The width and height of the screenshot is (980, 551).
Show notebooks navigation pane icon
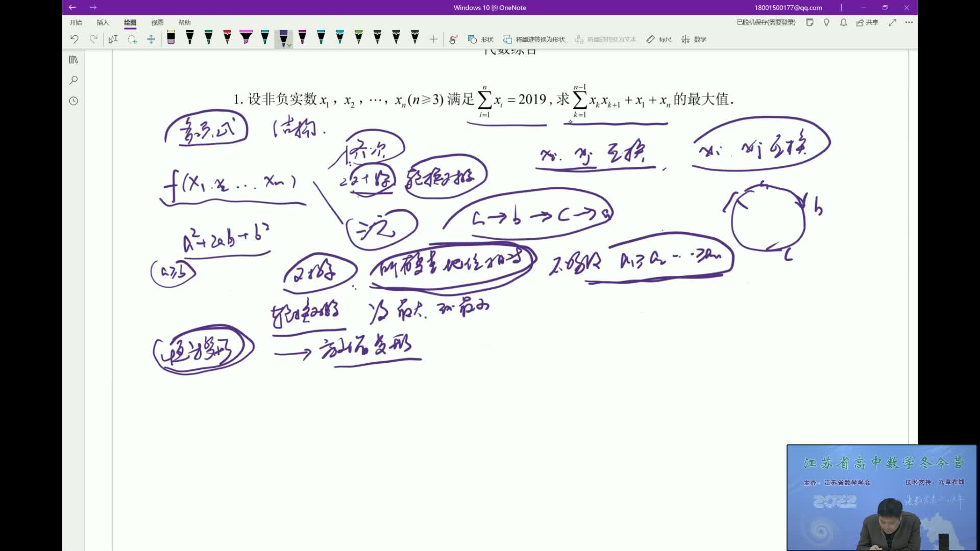(x=73, y=60)
